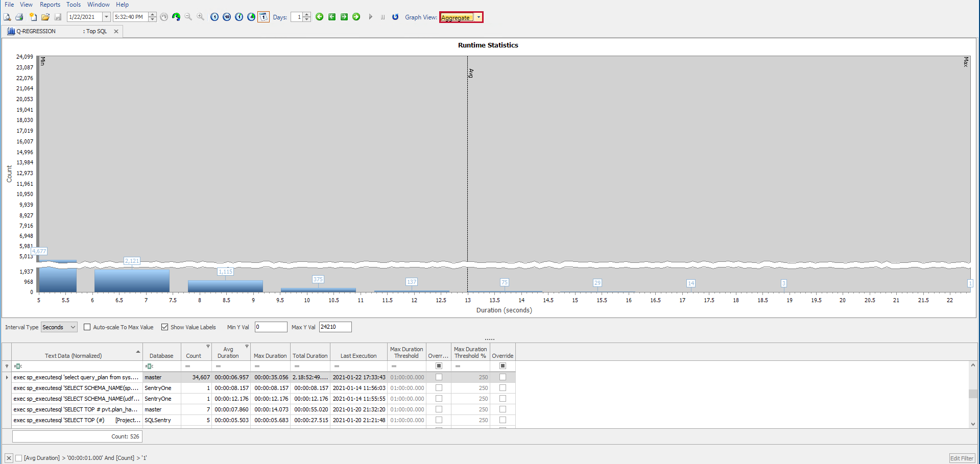
Task: Select the 1-minute clock interval icon
Action: pos(214,17)
